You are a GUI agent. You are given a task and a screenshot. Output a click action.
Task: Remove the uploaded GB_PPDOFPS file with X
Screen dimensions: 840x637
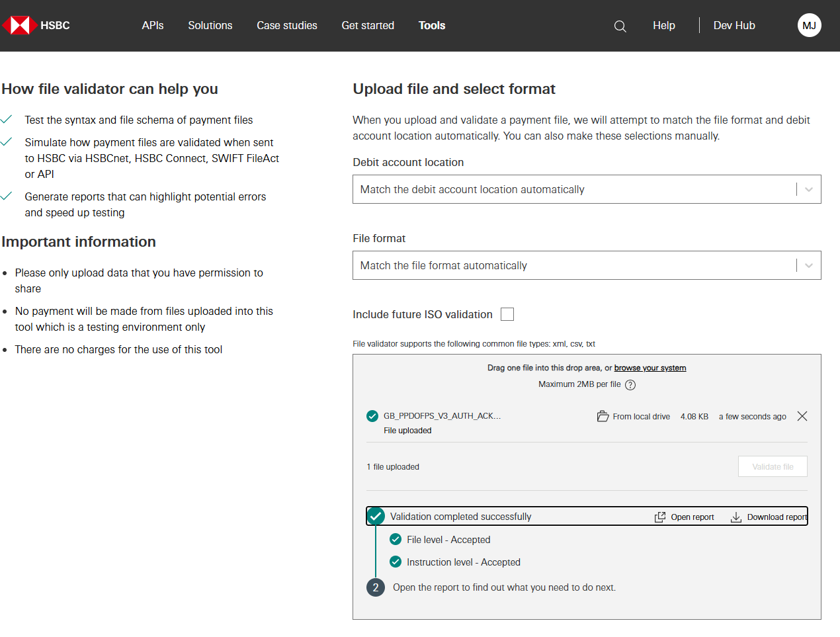coord(802,415)
